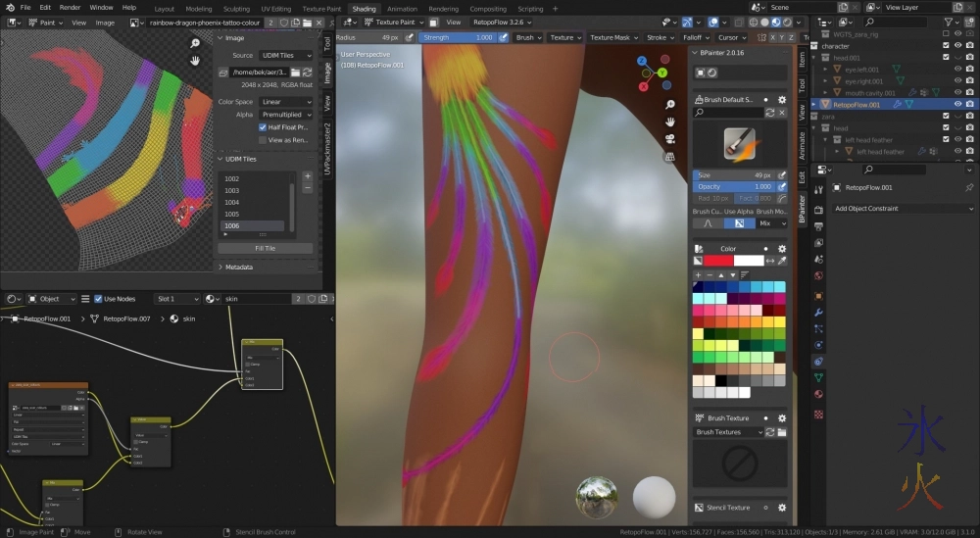Uncheck the Use Nodes checkbox
This screenshot has height=538, width=980.
click(99, 299)
